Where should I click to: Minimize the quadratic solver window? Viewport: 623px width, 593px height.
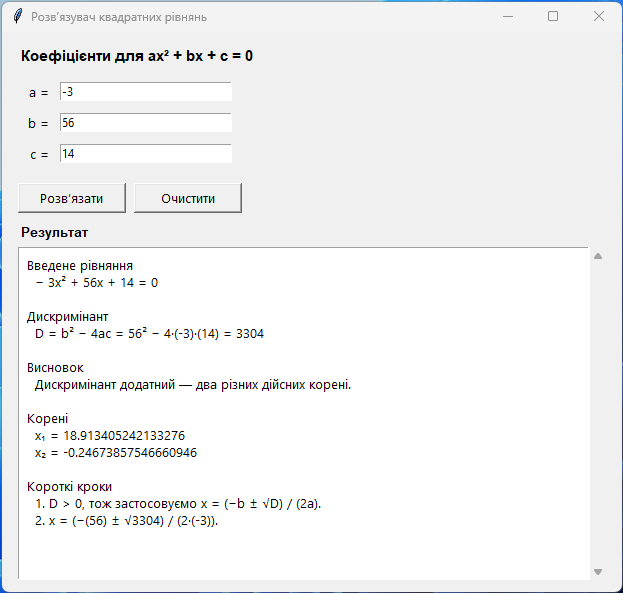click(508, 17)
